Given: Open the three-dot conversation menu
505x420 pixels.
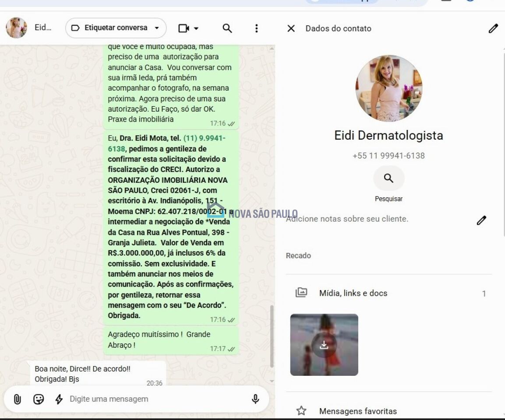Looking at the screenshot, I should click(256, 28).
